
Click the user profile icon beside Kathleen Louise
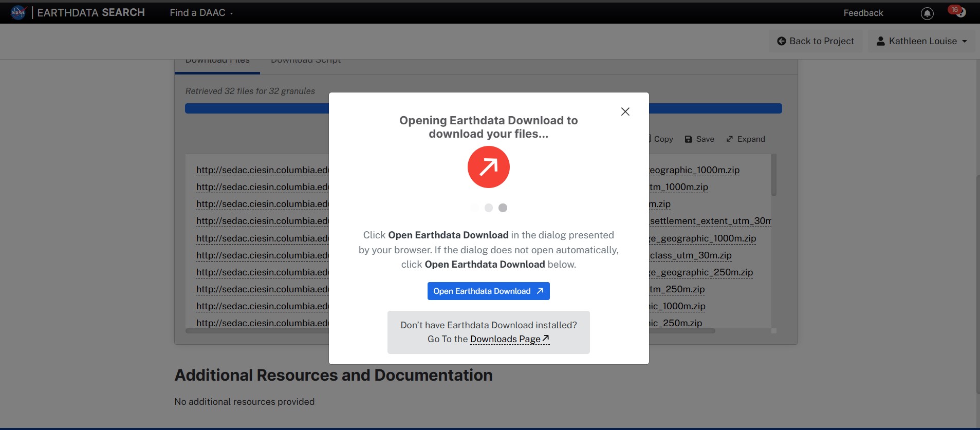pos(880,41)
